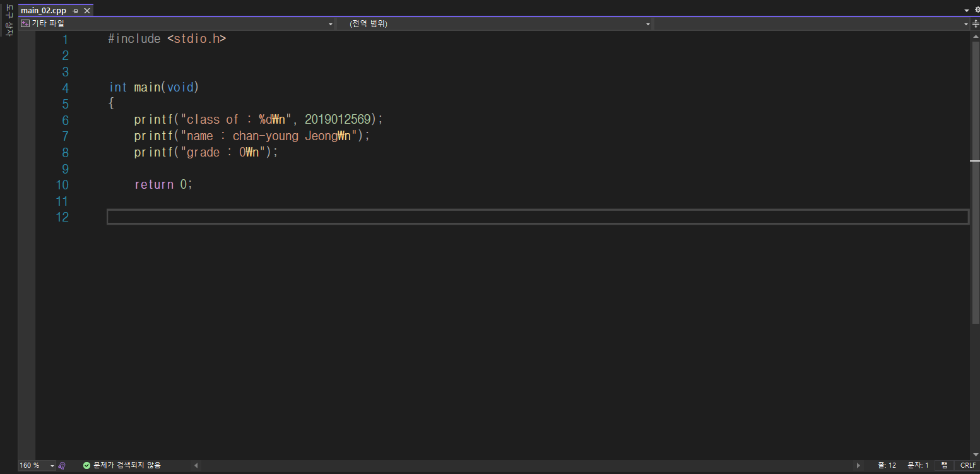Click the printf "grade : 0" line
The width and height of the screenshot is (980, 474).
tap(206, 152)
